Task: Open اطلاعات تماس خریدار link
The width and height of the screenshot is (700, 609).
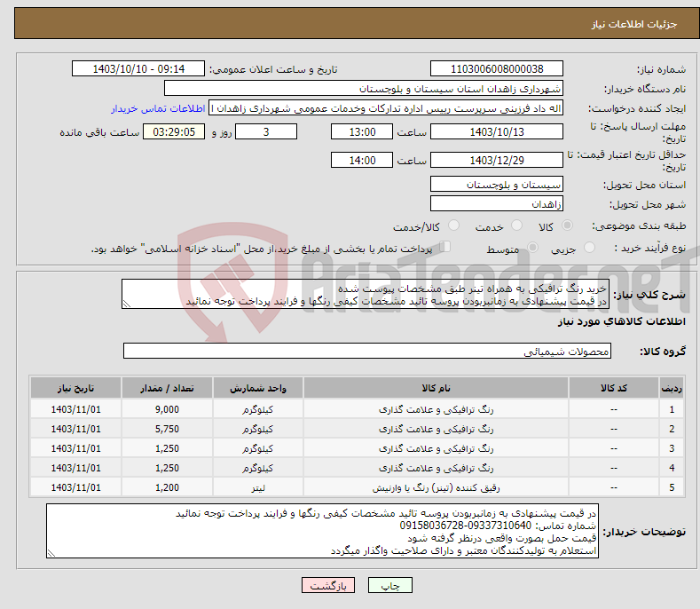Action: (158, 108)
